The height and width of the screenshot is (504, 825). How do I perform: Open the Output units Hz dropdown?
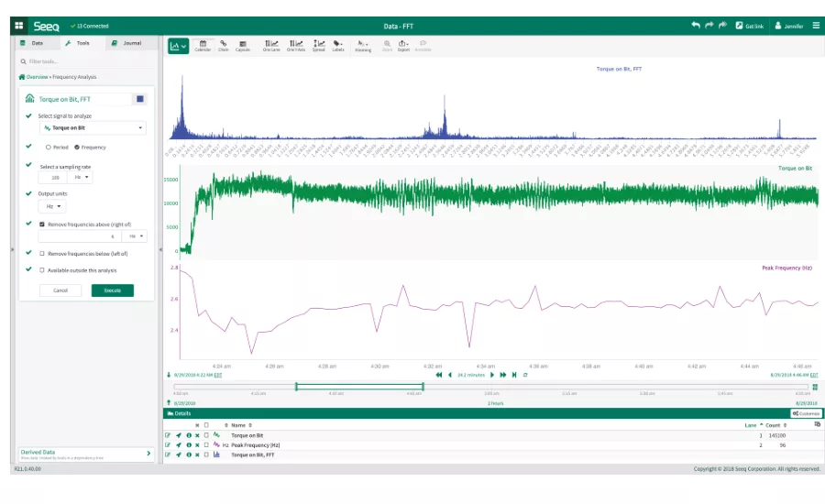(x=51, y=206)
